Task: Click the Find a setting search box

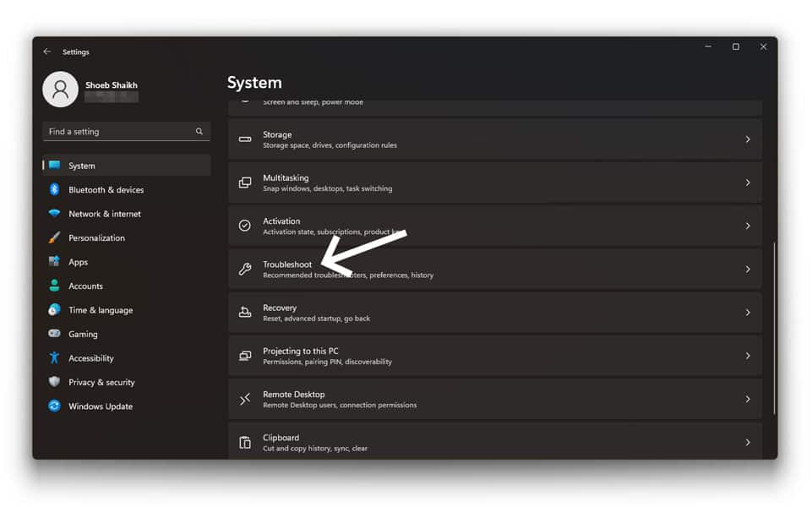Action: point(127,132)
